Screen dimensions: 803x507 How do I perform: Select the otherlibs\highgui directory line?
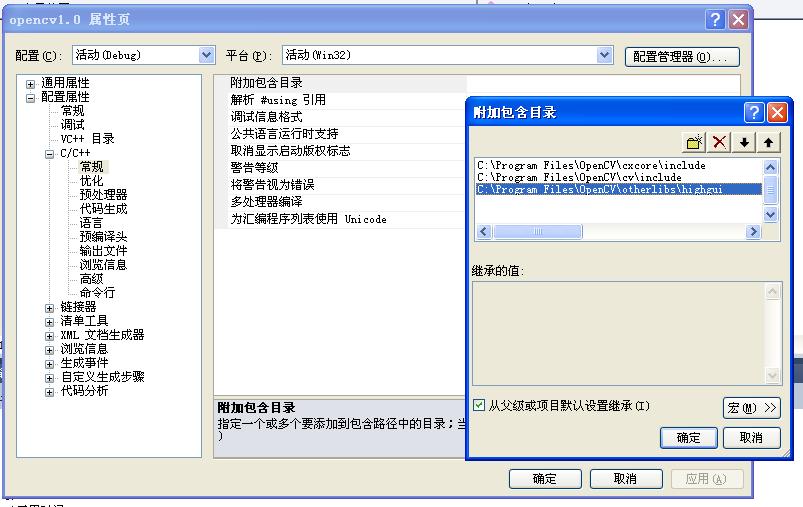point(619,189)
